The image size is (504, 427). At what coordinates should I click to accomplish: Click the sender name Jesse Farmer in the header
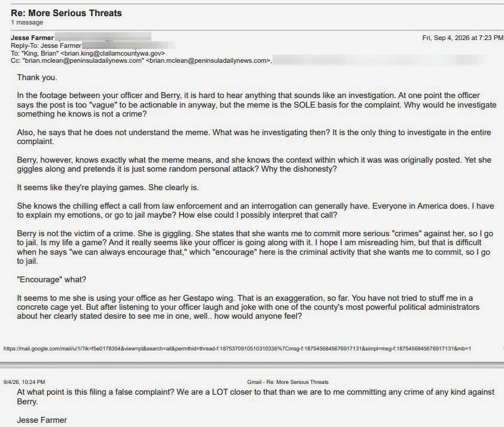[x=32, y=38]
